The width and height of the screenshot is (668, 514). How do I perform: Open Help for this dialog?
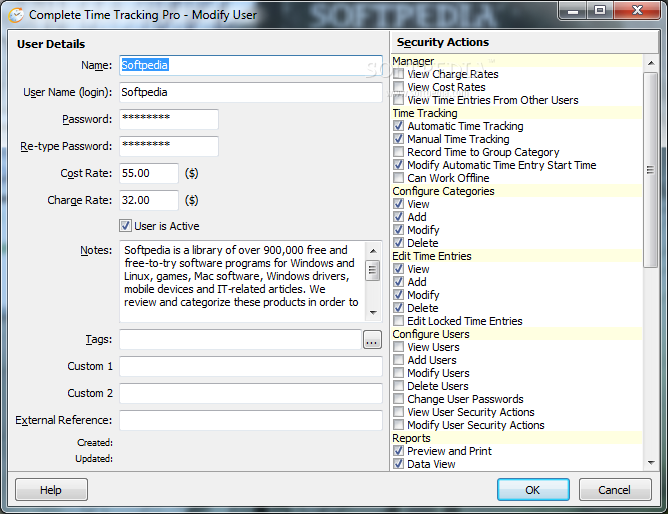click(x=51, y=490)
